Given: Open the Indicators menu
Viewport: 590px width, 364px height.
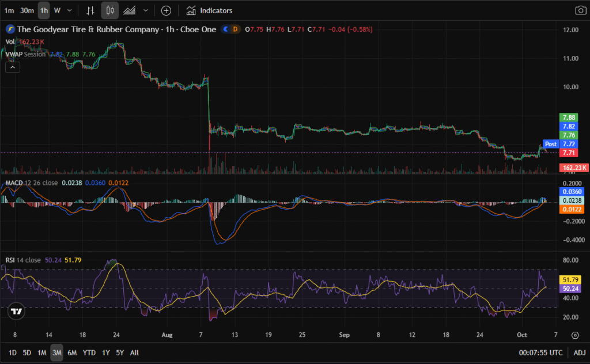Looking at the screenshot, I should (x=210, y=10).
